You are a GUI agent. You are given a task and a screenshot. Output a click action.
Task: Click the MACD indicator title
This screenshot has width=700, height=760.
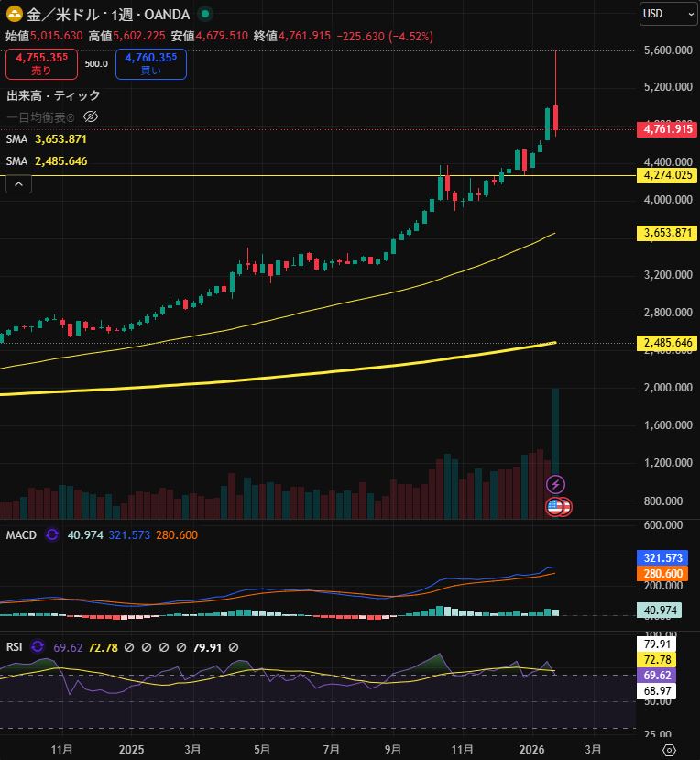(x=21, y=534)
